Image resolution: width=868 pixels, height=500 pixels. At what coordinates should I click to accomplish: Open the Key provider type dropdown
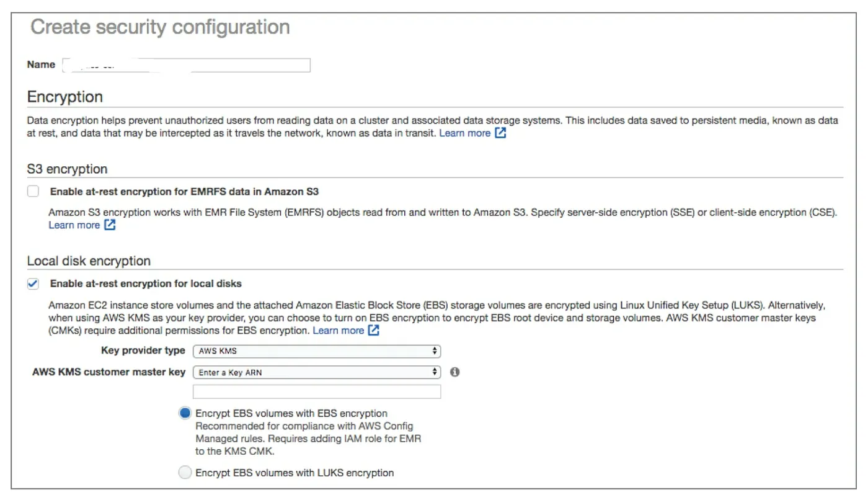click(316, 351)
